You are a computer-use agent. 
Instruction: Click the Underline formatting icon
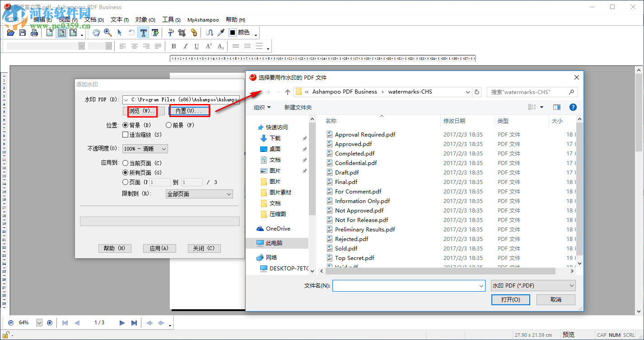[196, 46]
